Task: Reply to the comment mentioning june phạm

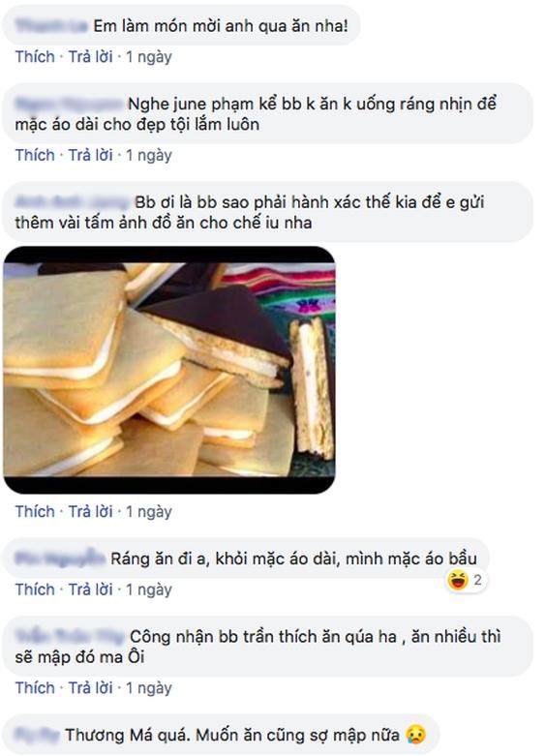Action: [x=90, y=155]
